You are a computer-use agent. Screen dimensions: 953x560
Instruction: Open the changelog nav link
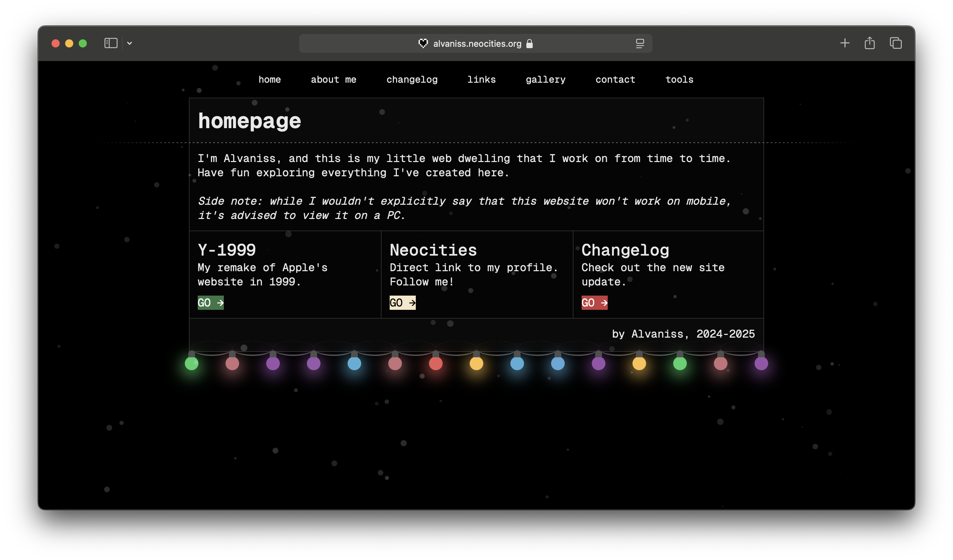point(412,80)
